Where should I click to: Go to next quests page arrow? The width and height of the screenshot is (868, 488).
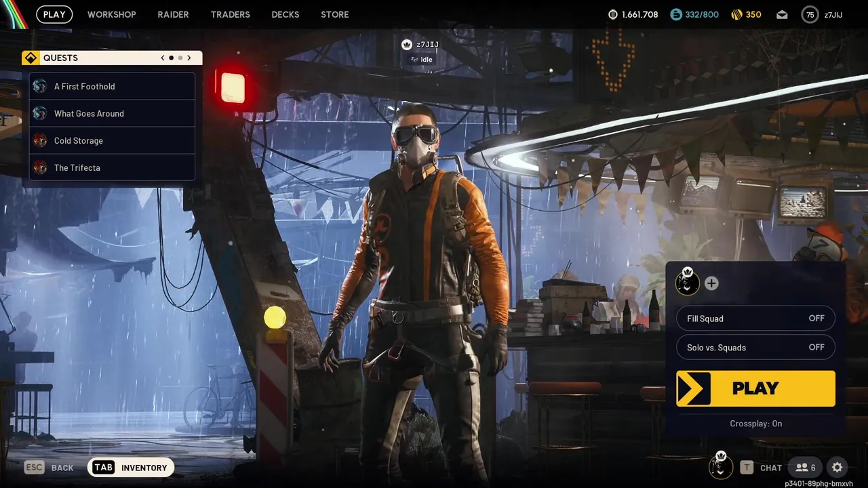(189, 58)
